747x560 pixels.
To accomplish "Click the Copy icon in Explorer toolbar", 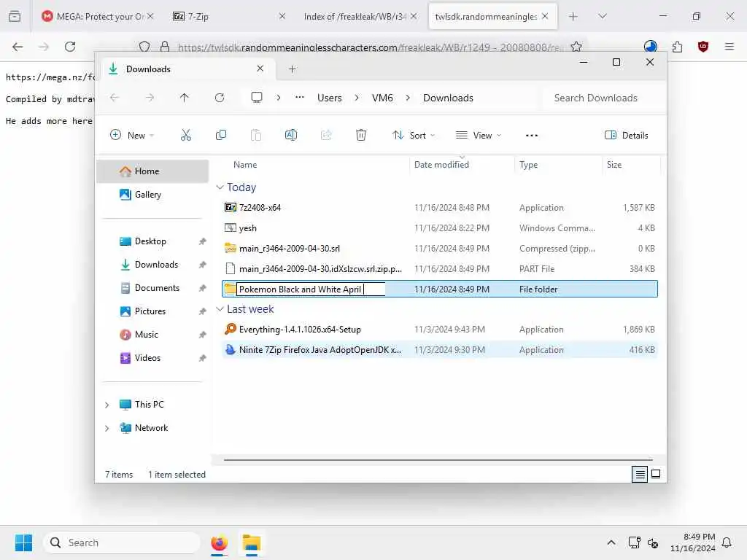I will (x=220, y=135).
